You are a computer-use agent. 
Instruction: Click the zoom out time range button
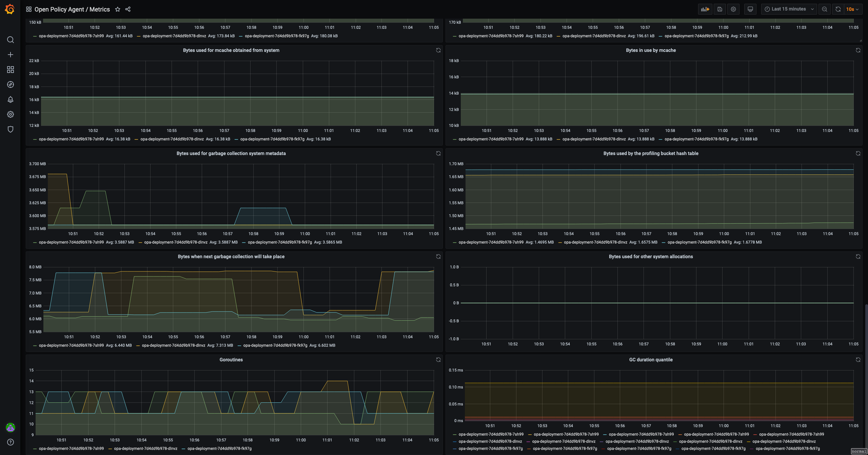(x=824, y=9)
